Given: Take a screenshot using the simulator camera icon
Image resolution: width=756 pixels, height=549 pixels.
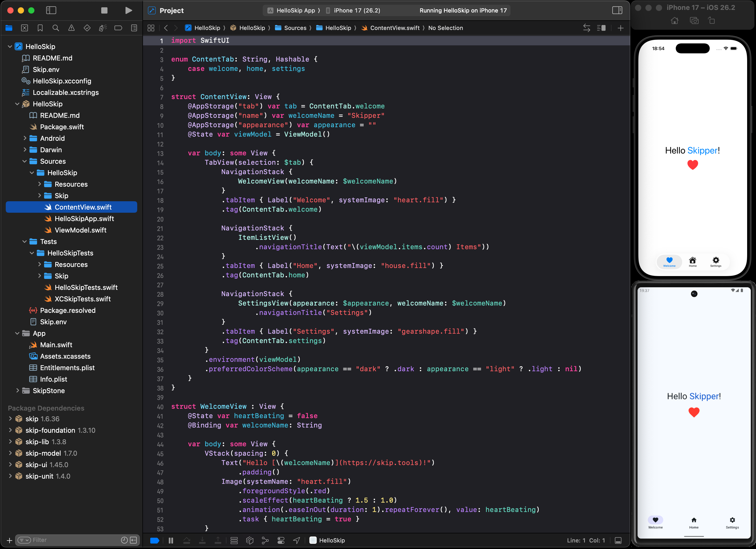Looking at the screenshot, I should [695, 21].
